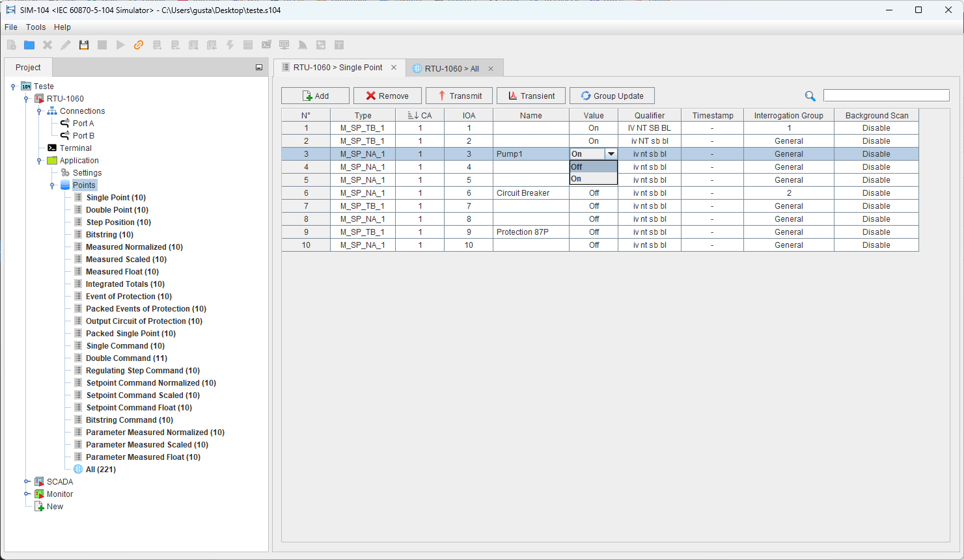964x560 pixels.
Task: Collapse the Points tree node
Action: point(52,185)
